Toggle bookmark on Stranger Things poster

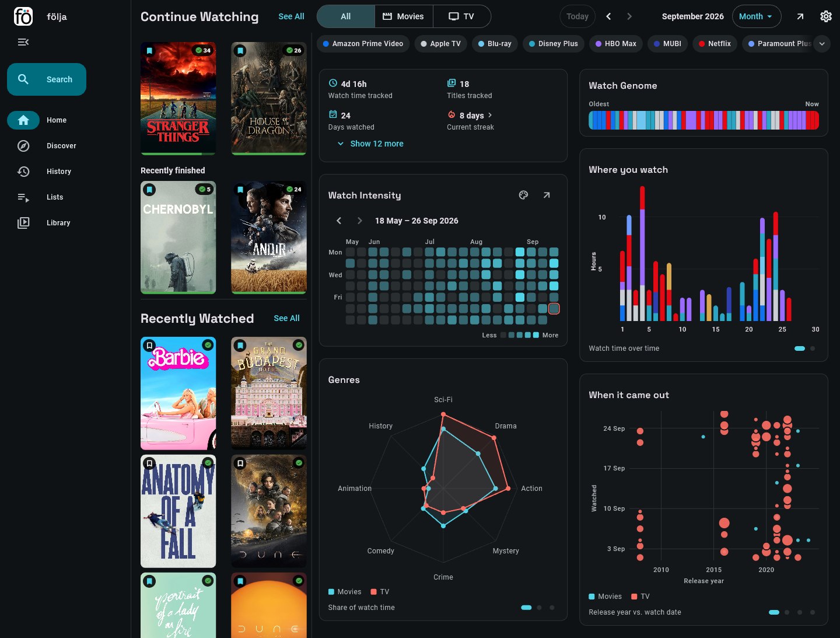[x=149, y=51]
